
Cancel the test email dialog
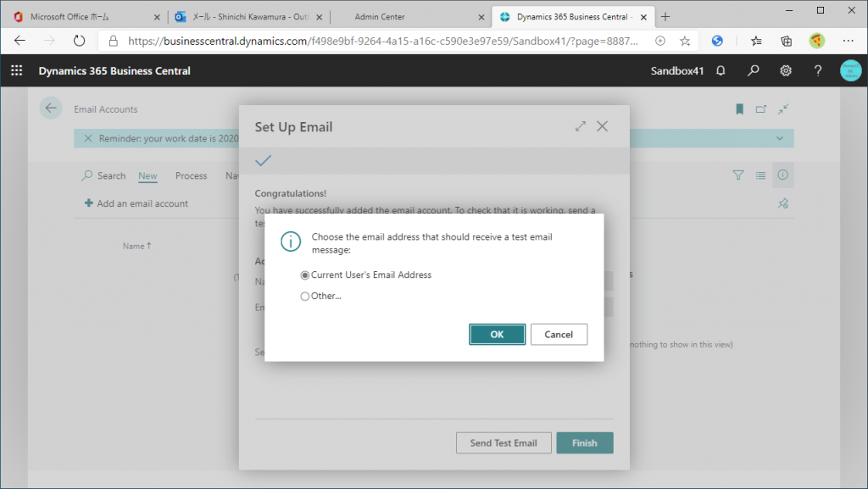point(559,334)
